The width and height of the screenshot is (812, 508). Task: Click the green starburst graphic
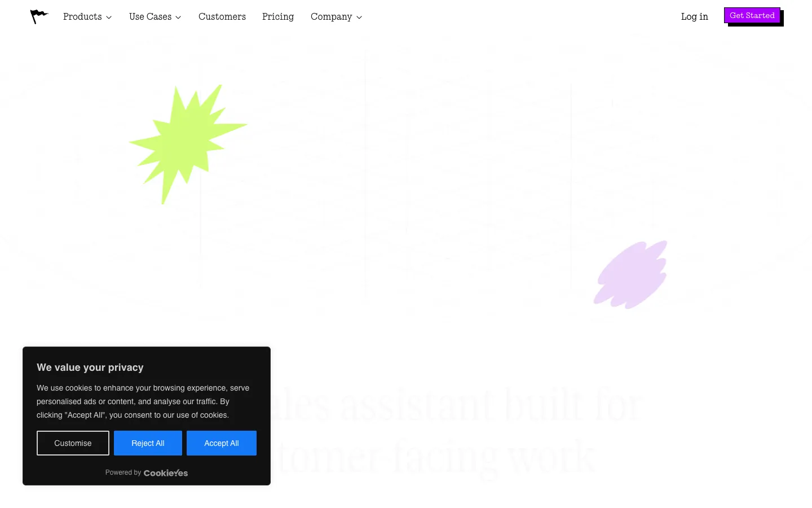[x=188, y=144]
